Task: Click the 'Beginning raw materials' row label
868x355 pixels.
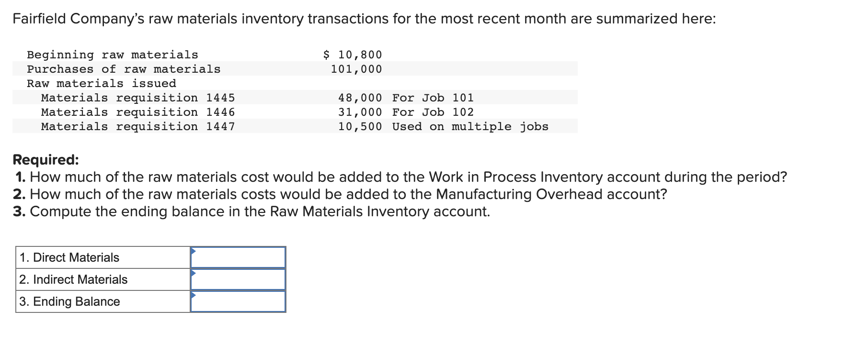Action: [x=113, y=55]
